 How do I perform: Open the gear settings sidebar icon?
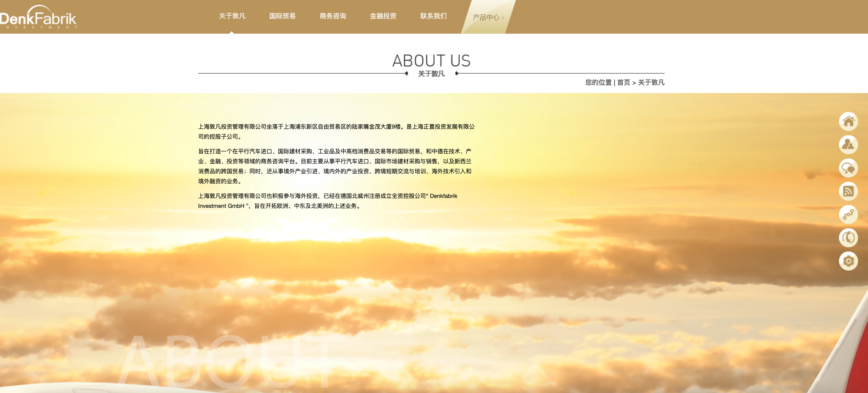[848, 261]
